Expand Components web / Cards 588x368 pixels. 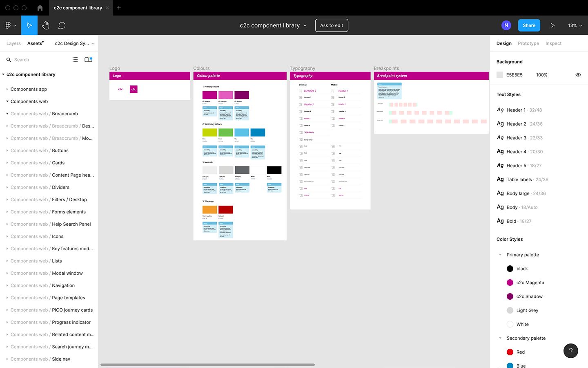pos(7,163)
